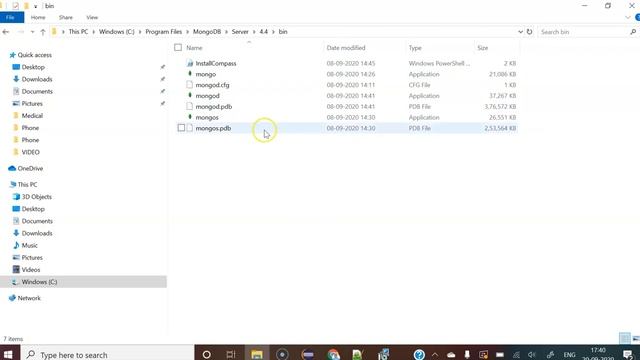Click the mongos green leaf icon

(x=190, y=117)
